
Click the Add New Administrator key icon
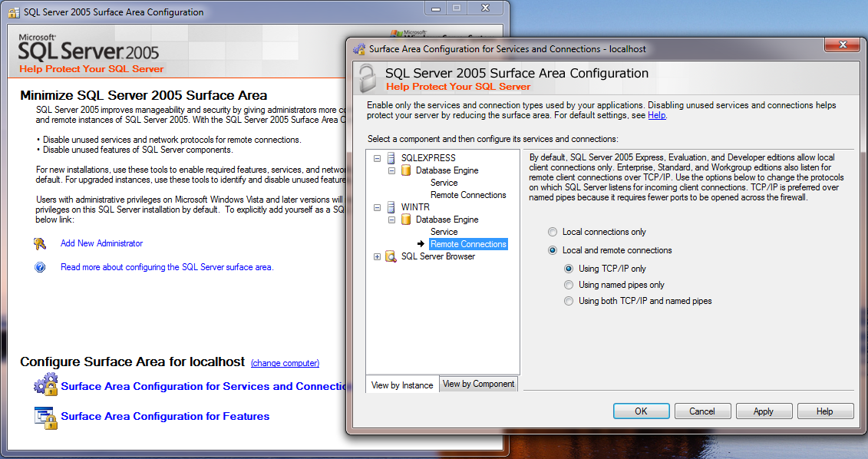point(41,243)
